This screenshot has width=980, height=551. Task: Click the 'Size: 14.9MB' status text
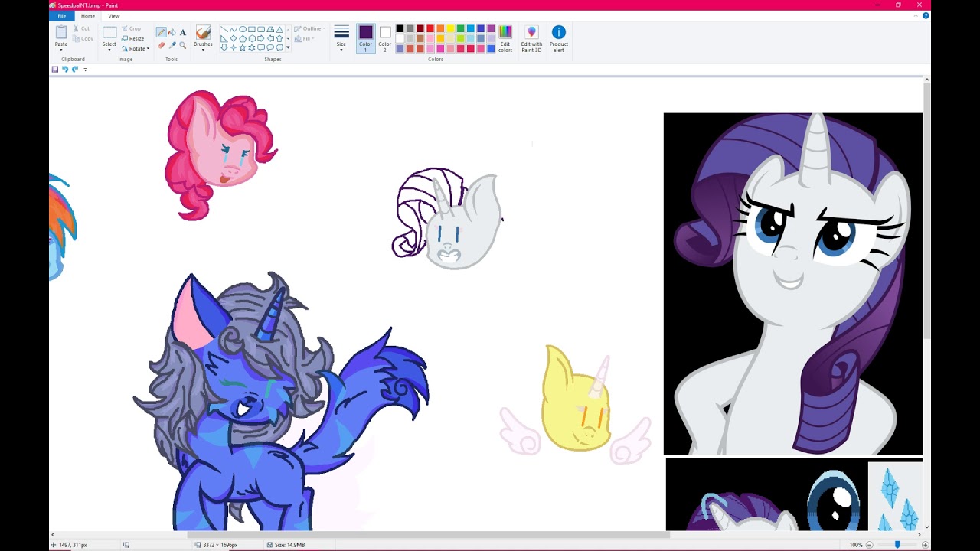(x=289, y=545)
